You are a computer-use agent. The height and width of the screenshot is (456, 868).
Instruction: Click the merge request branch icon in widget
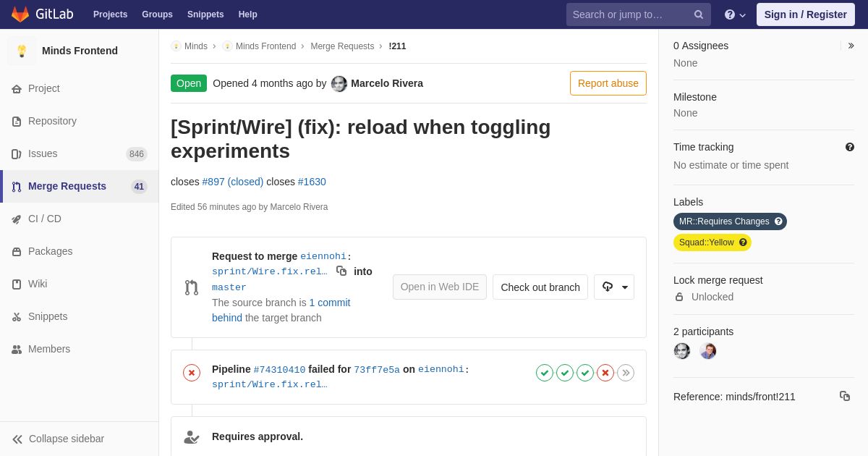pyautogui.click(x=192, y=287)
